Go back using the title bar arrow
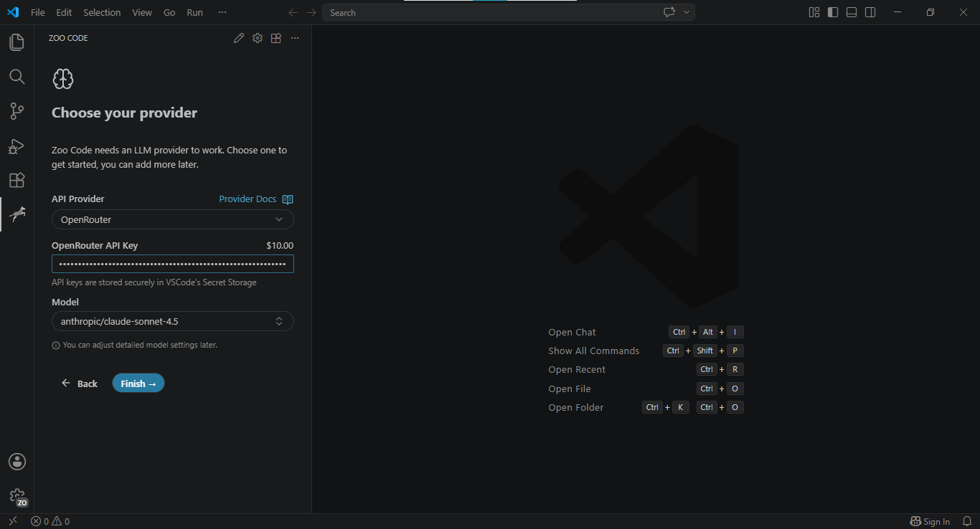 pos(293,12)
